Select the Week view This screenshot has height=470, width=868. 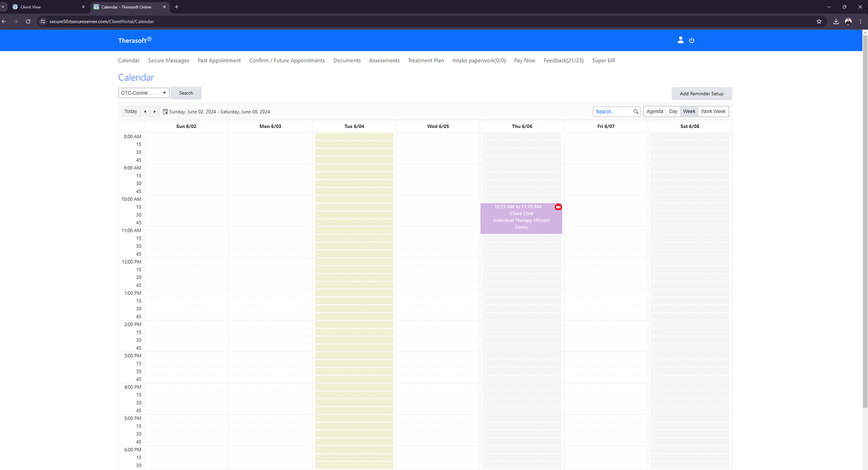689,112
